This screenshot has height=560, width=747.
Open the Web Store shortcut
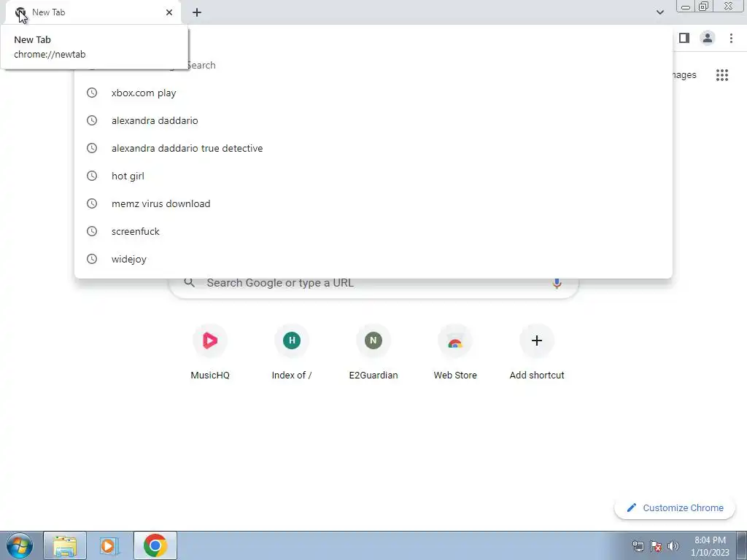click(455, 352)
